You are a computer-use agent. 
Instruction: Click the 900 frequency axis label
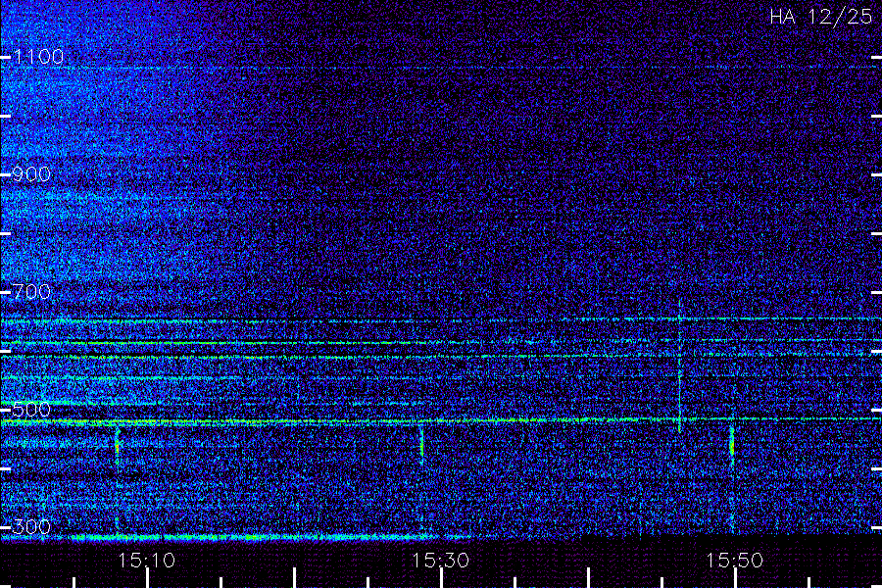[31, 174]
